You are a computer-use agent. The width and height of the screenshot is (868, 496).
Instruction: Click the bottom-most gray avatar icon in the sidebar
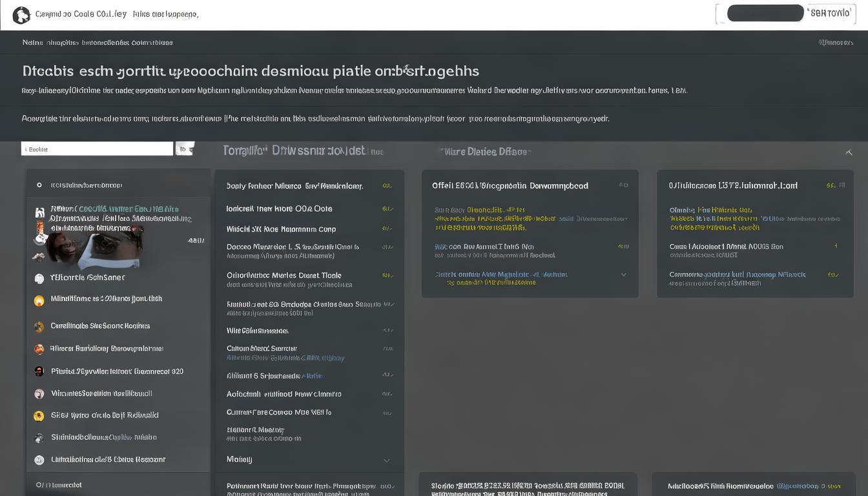39,460
